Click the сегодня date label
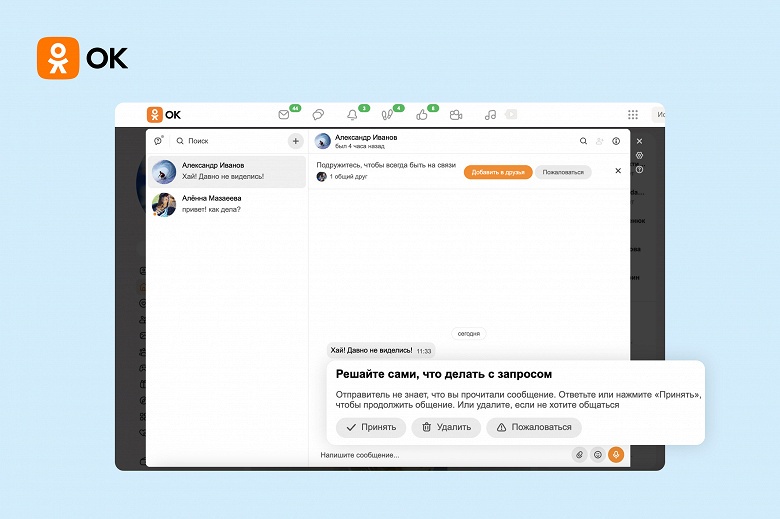The height and width of the screenshot is (519, 780). click(x=469, y=334)
